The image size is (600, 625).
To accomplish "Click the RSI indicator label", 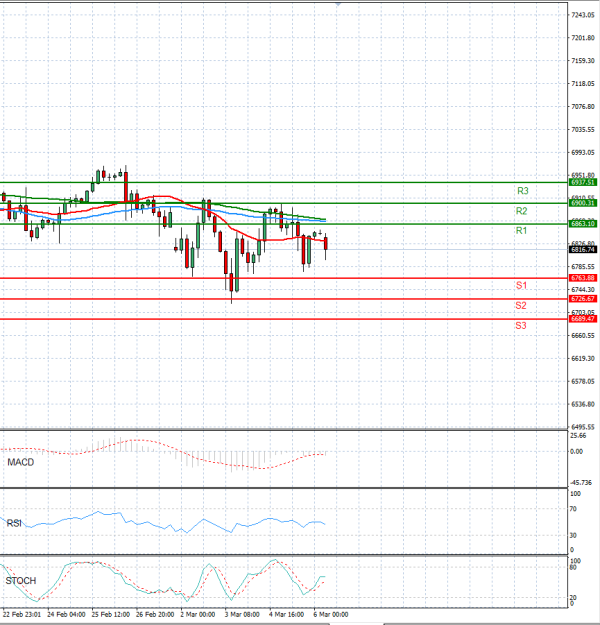I will (16, 522).
